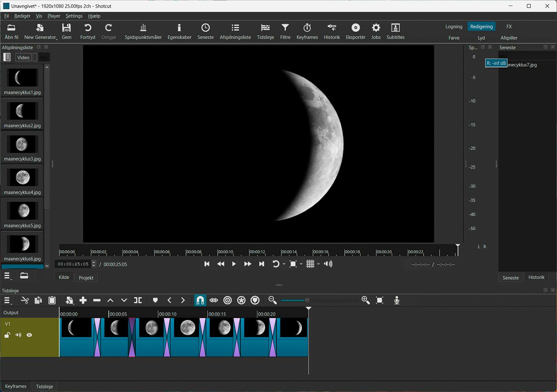Open the Spidspunktsmåler tool
Viewport: 557px width, 392px height.
click(x=143, y=31)
